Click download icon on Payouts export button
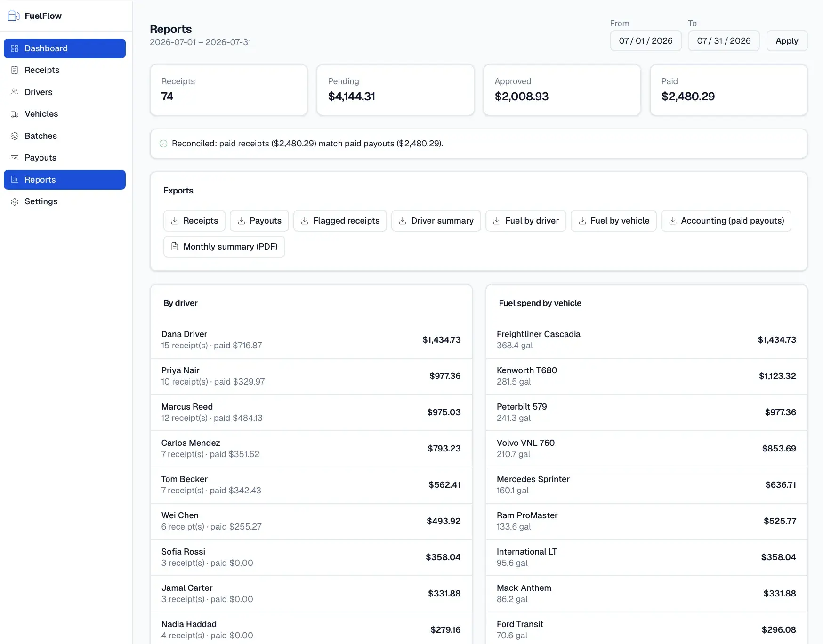 pos(242,221)
